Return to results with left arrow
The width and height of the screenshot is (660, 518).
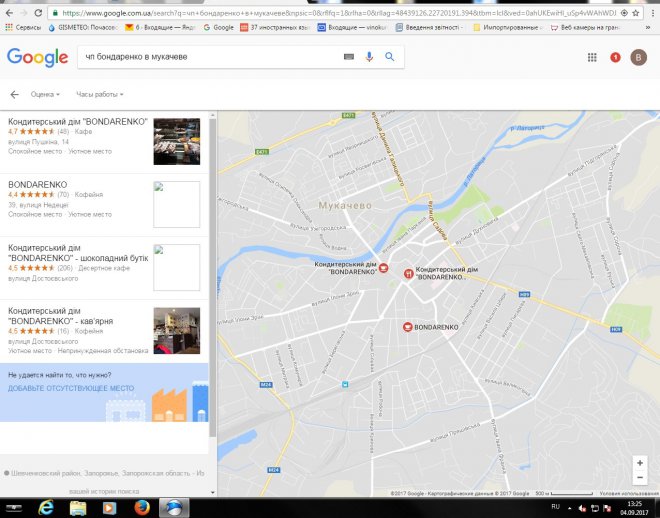(14, 94)
